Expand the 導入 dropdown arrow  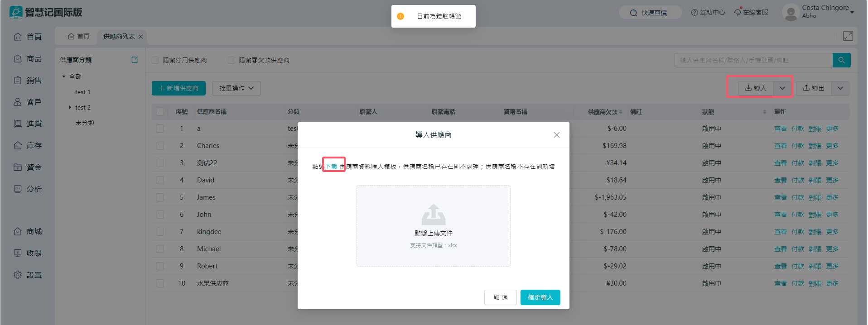782,88
